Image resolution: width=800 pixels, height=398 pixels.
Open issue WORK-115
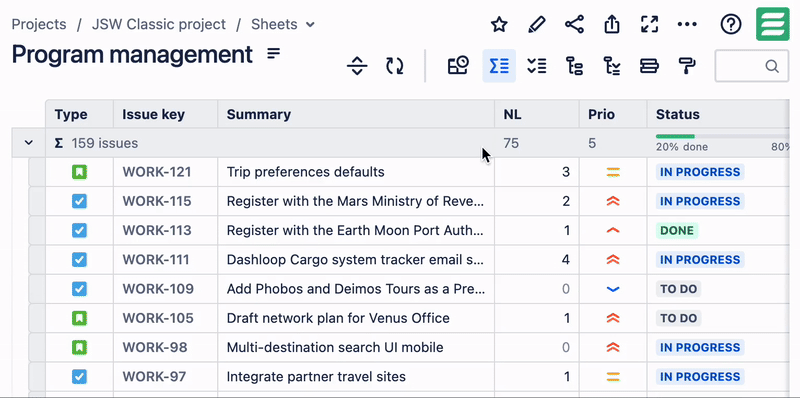157,201
